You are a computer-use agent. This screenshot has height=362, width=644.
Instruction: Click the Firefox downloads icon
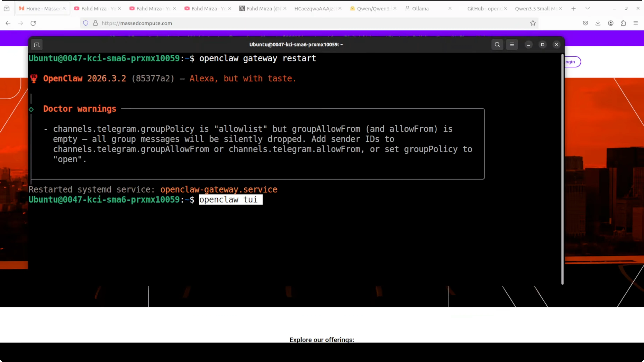coord(598,23)
